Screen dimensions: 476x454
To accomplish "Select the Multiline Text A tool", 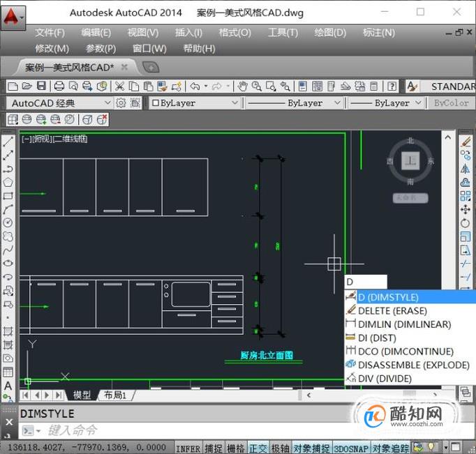I will coord(8,386).
